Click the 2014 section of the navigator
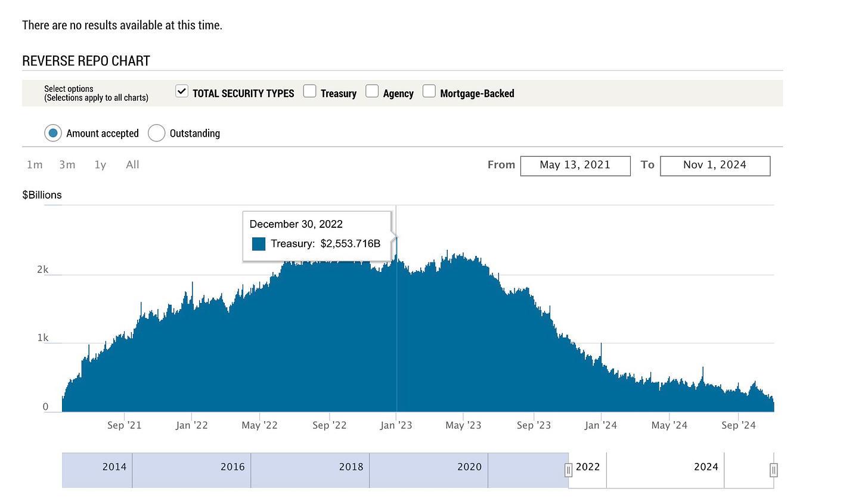Image resolution: width=868 pixels, height=504 pixels. pyautogui.click(x=97, y=470)
